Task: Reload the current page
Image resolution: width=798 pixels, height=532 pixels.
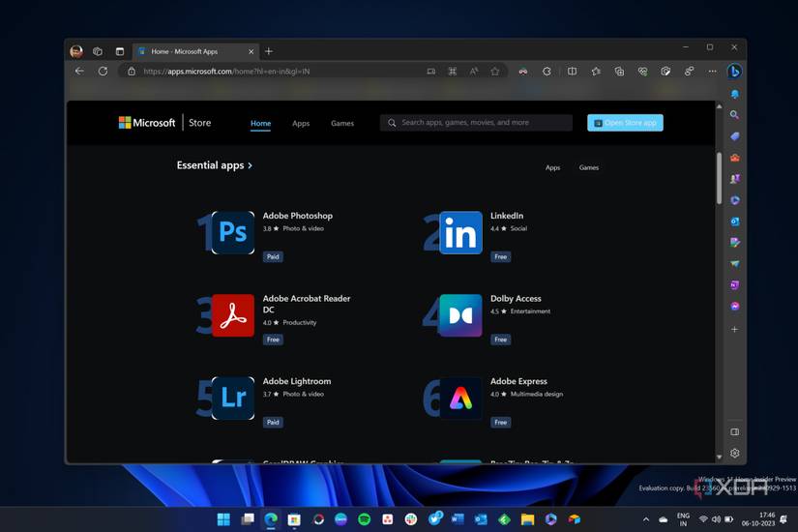Action: tap(103, 72)
